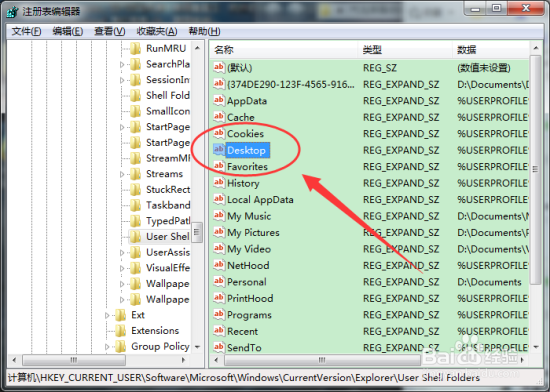550x392 pixels.
Task: Open the 收藏夹(A) menu
Action: (x=157, y=32)
